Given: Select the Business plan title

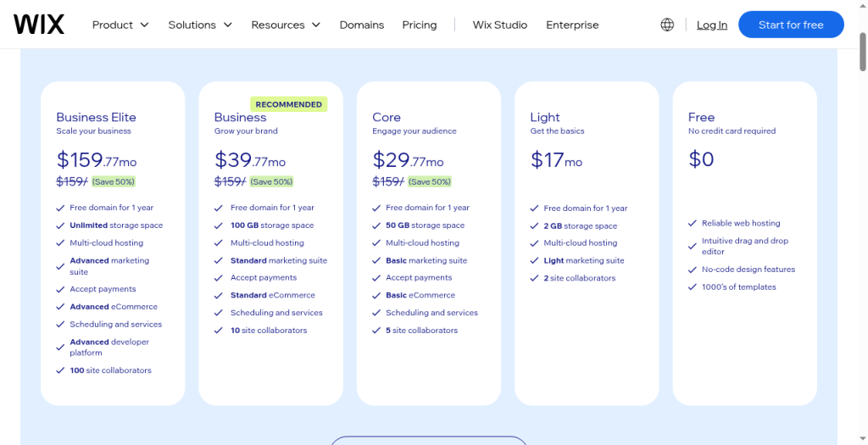Looking at the screenshot, I should (240, 117).
